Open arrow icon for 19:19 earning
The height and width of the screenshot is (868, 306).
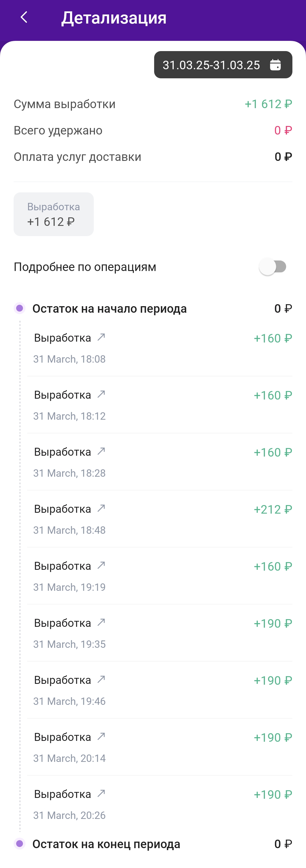click(x=101, y=565)
